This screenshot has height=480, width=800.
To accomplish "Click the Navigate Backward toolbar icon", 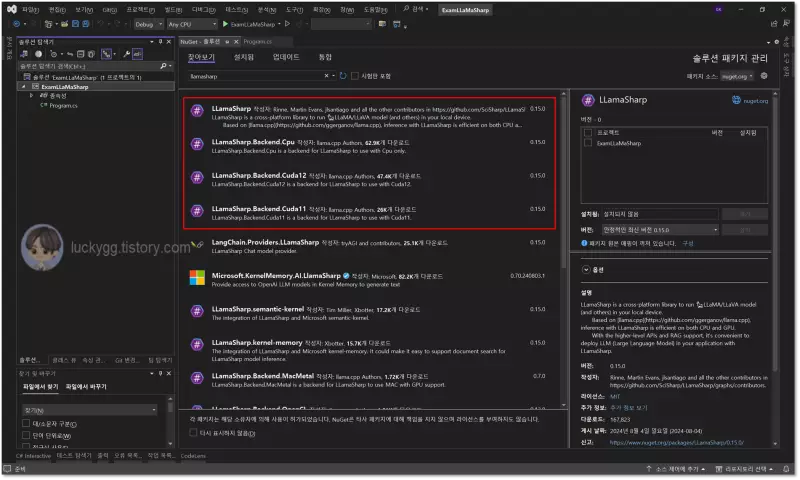I will pos(16,24).
